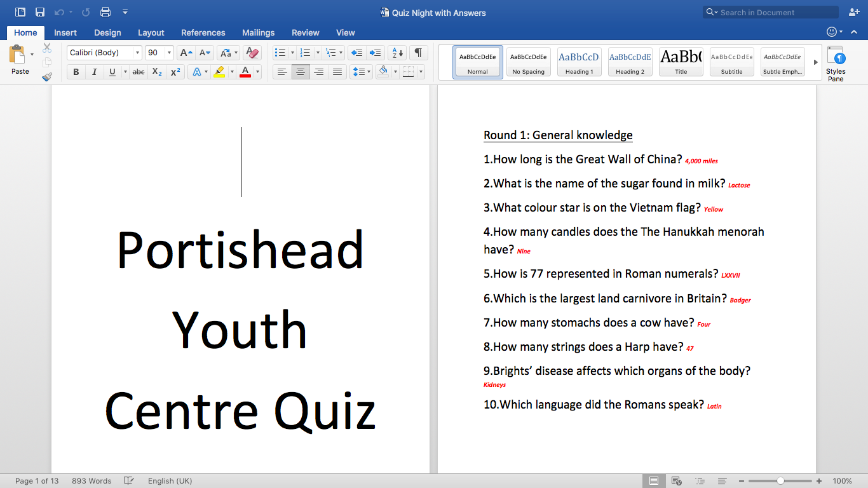Image resolution: width=868 pixels, height=488 pixels.
Task: Open the underline style dropdown arrow
Action: point(125,72)
